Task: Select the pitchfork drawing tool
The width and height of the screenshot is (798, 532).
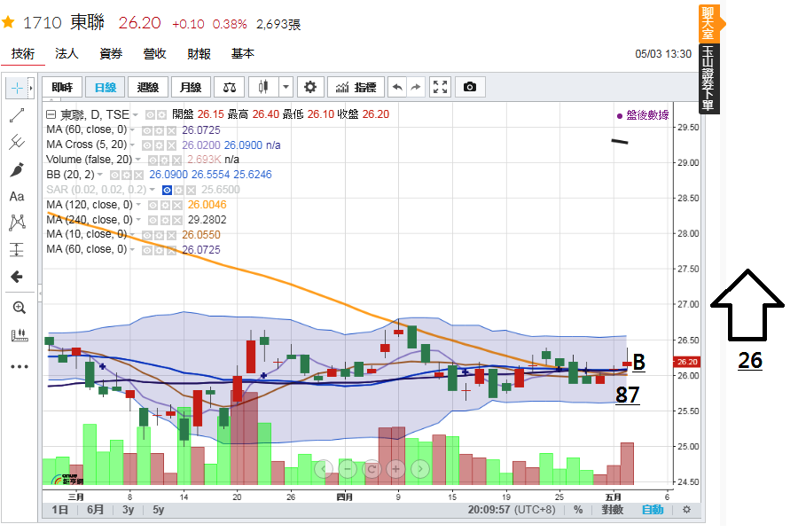Action: [17, 142]
